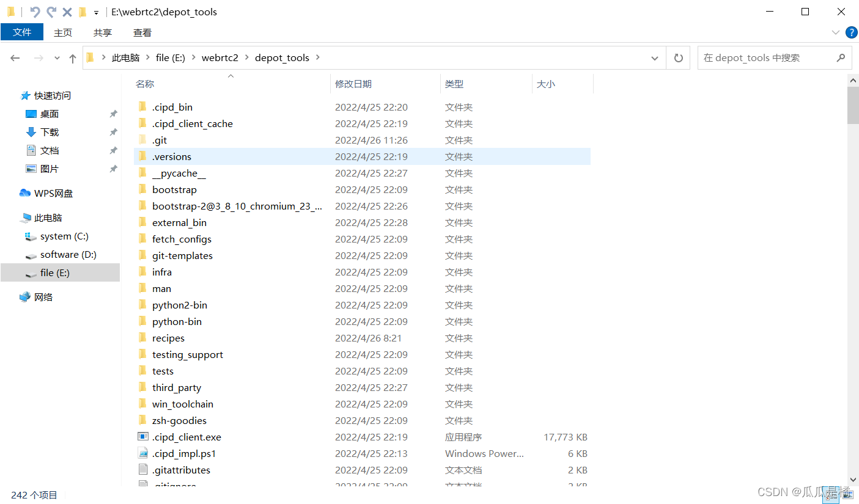This screenshot has height=504, width=859.
Task: Open the 文件 menu tab
Action: point(22,32)
